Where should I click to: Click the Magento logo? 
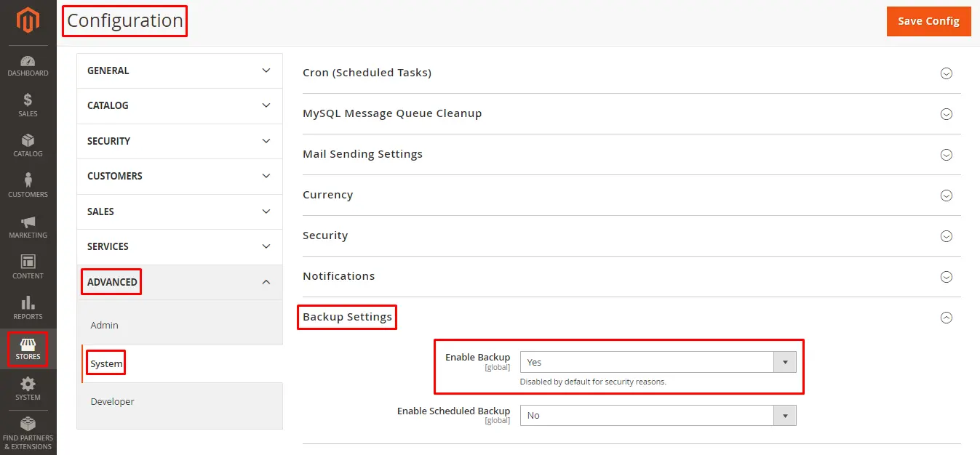(28, 21)
